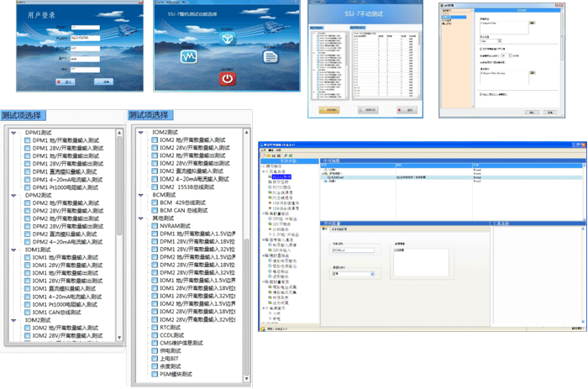Image resolution: width=588 pixels, height=389 pixels.
Task: Select the left 测试项选择 tab header
Action: click(23, 115)
